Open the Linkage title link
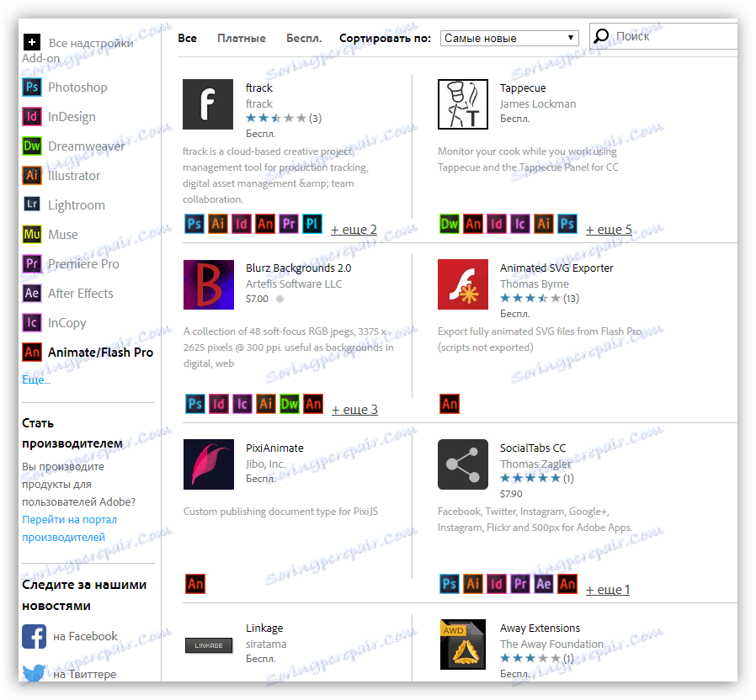Image resolution: width=756 pixels, height=700 pixels. 264,628
